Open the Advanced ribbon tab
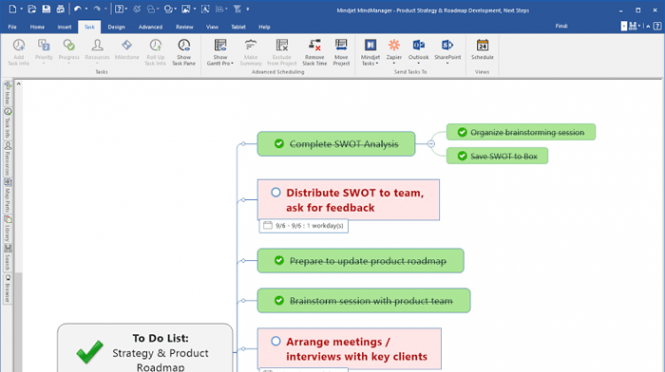This screenshot has width=665, height=372. 150,27
